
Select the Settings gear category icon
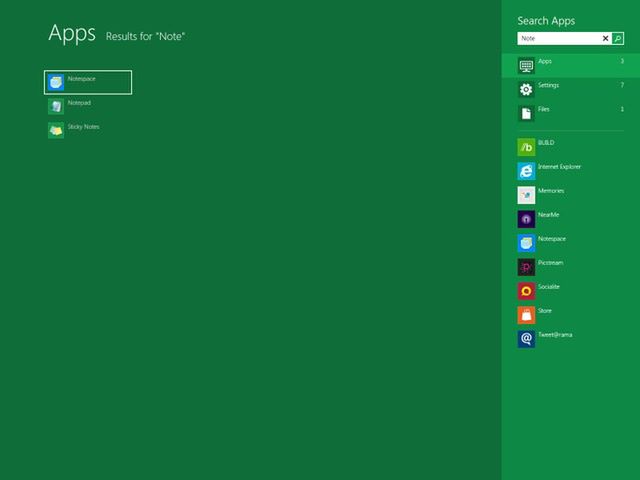(x=526, y=89)
